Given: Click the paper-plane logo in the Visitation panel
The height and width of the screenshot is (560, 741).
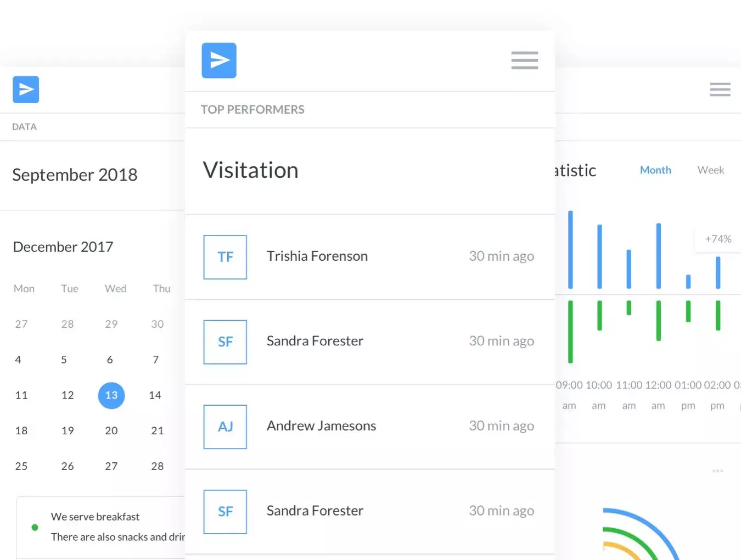Looking at the screenshot, I should pos(219,60).
